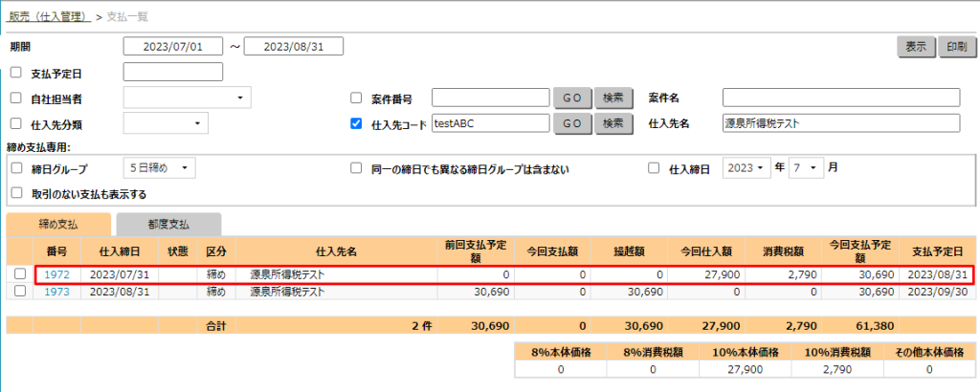
Task: Select the 締め支払 tab
Action: point(58,224)
